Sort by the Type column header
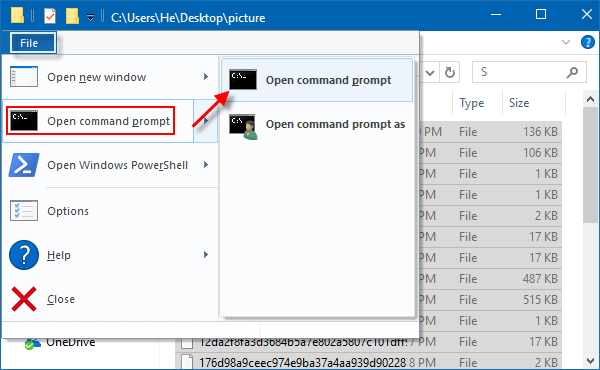This screenshot has height=370, width=600. point(472,103)
